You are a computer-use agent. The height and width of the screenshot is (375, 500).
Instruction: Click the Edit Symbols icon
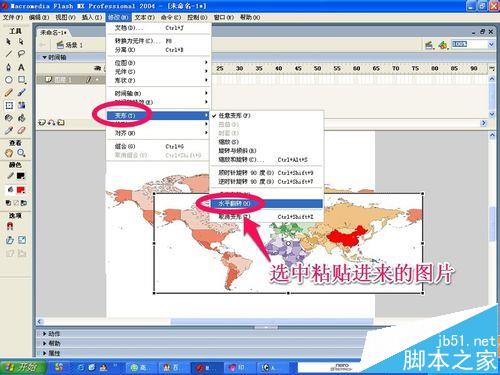click(x=443, y=45)
